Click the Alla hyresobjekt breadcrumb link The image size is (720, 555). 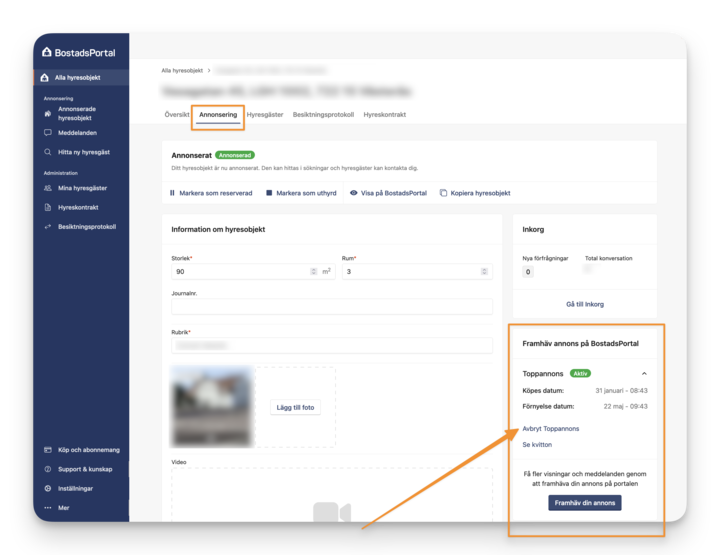182,70
